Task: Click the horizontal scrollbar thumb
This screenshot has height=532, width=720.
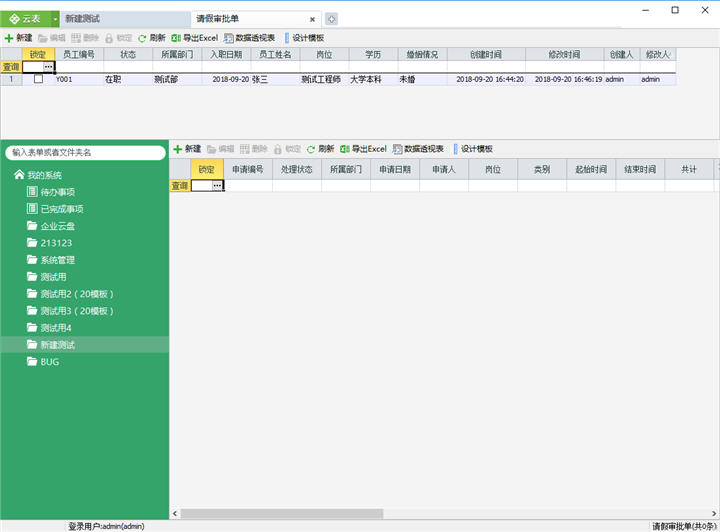Action: pos(282,513)
